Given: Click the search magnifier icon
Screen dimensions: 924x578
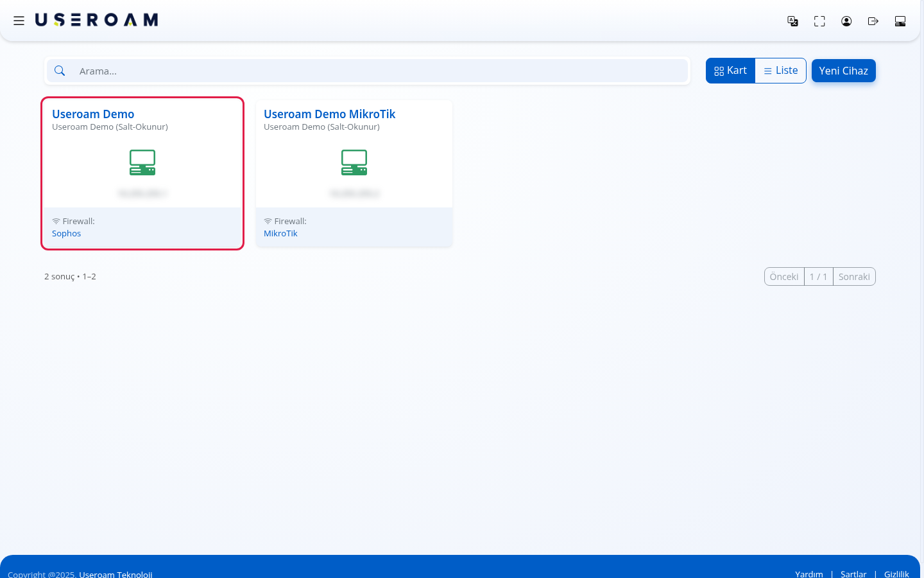Looking at the screenshot, I should (x=60, y=71).
